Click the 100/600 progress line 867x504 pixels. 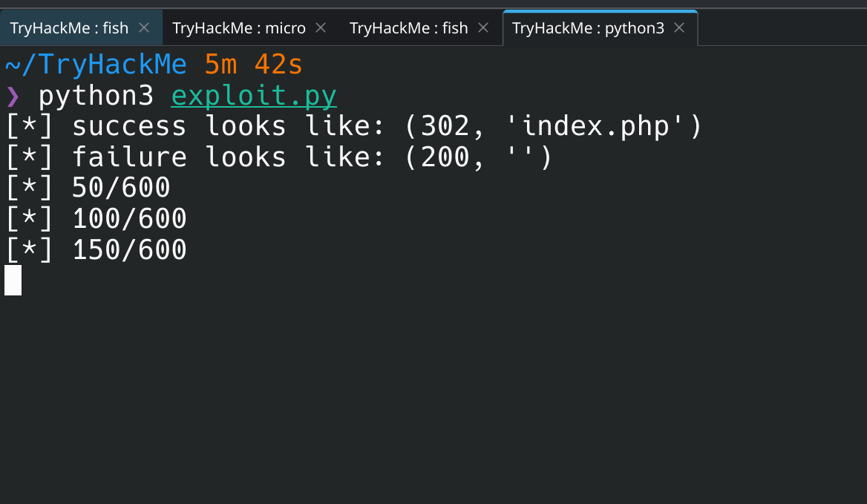click(96, 219)
